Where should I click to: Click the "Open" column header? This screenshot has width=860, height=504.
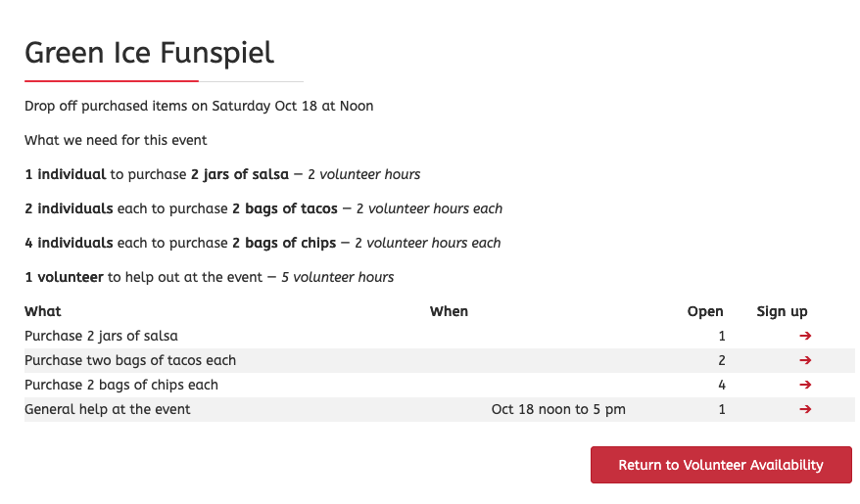click(x=705, y=311)
